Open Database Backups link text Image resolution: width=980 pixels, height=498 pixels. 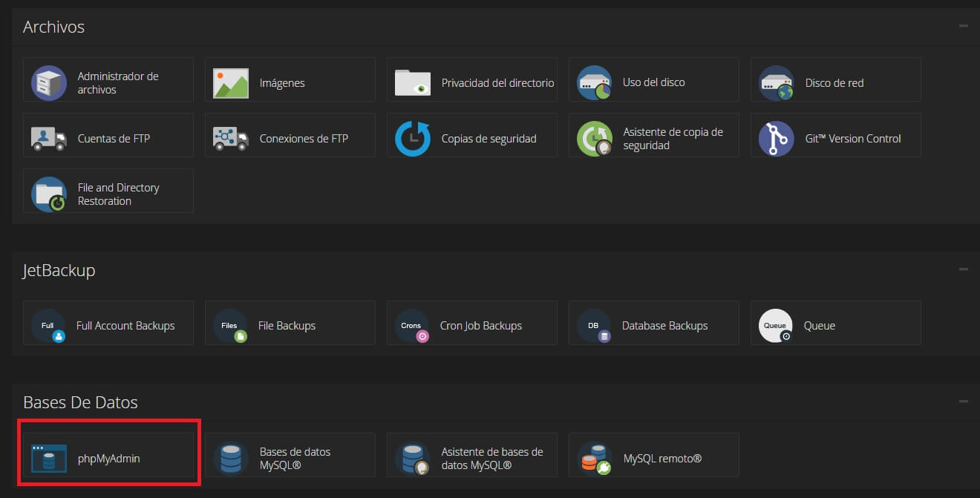[664, 326]
